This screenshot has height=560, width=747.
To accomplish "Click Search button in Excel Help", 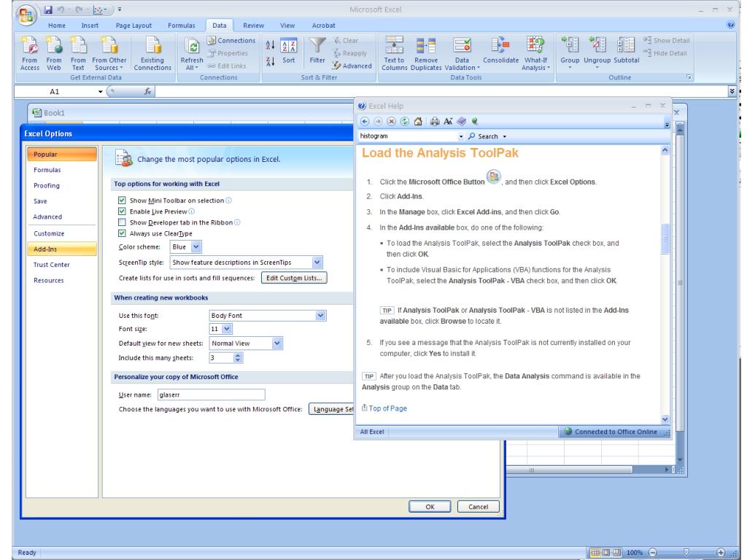I will [484, 136].
